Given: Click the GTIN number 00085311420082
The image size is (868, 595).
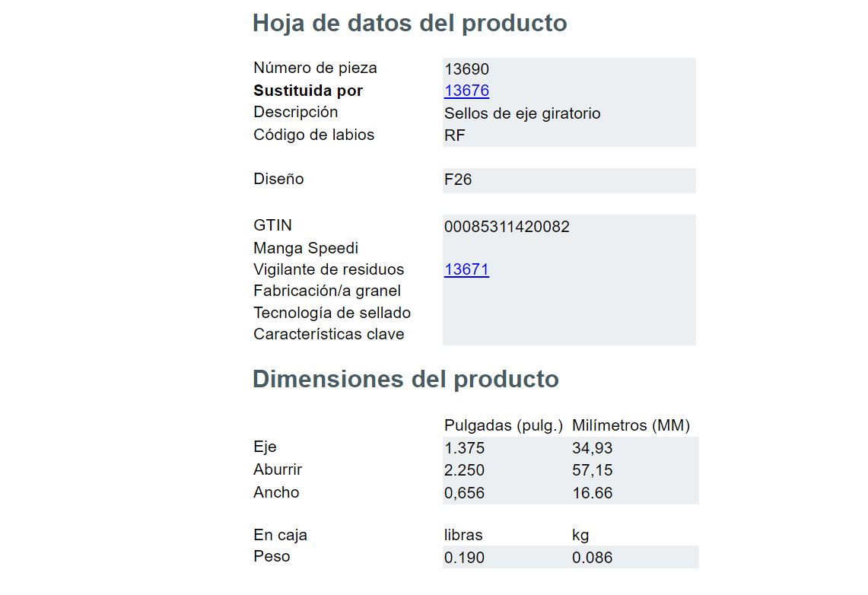Looking at the screenshot, I should [507, 227].
